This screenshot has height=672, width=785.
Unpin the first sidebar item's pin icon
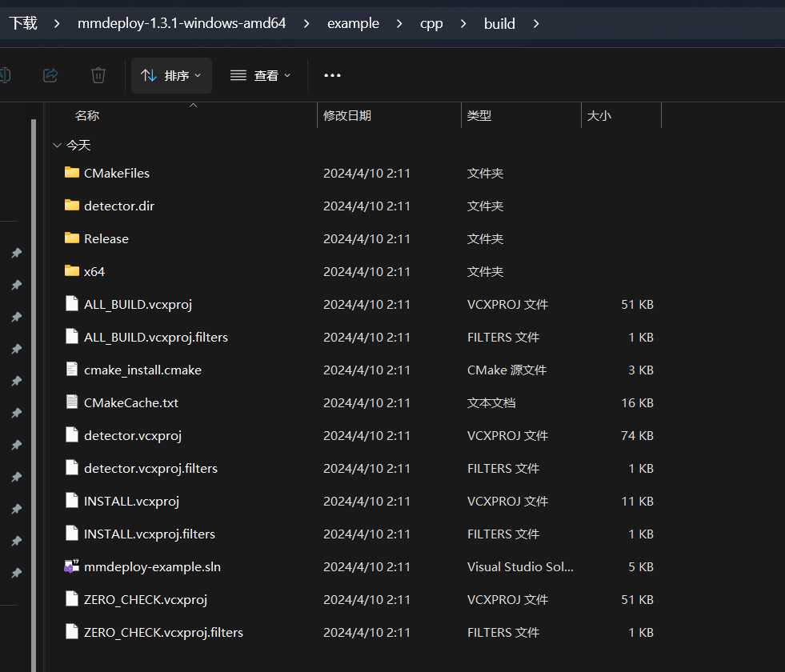tap(18, 253)
